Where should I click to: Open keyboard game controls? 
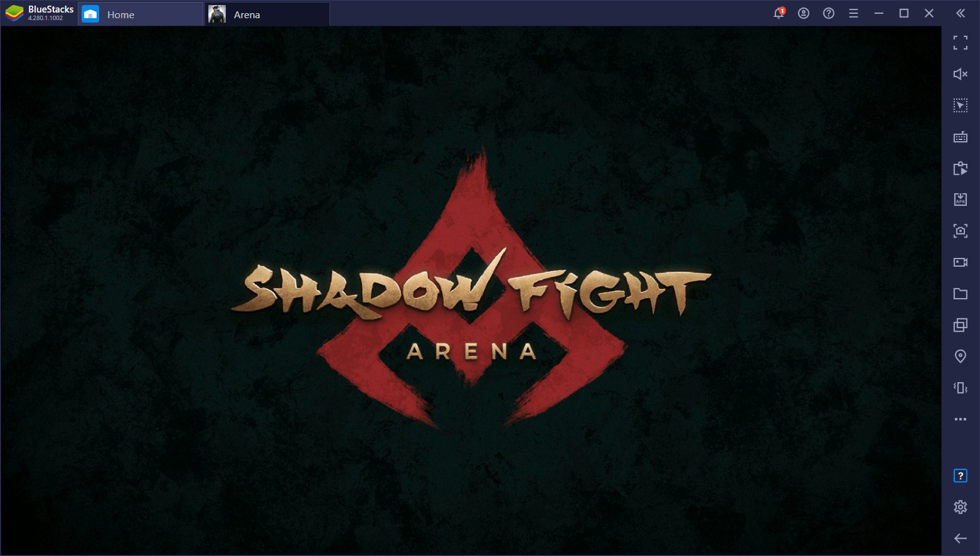point(961,137)
